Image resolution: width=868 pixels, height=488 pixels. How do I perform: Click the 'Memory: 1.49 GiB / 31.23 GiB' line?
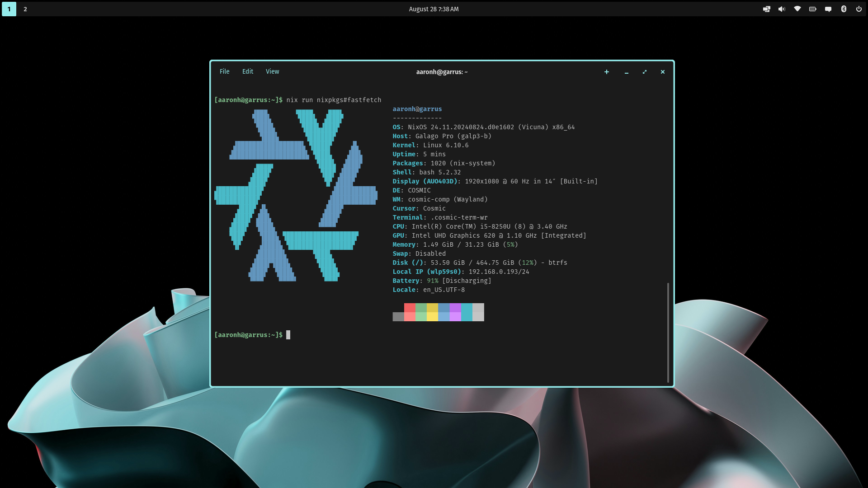(x=455, y=244)
